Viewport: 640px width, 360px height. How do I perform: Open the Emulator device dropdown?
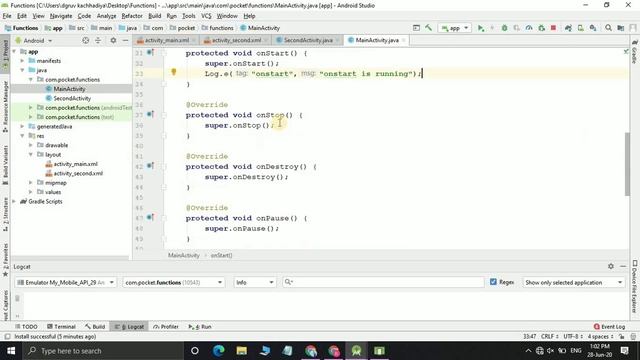(x=65, y=282)
